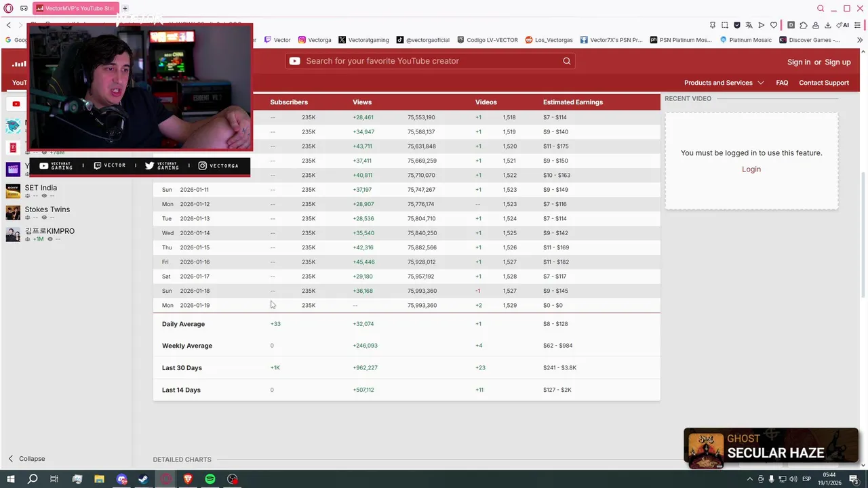Viewport: 868px width, 488px height.
Task: Click the +45,446 views value
Action: 363,262
